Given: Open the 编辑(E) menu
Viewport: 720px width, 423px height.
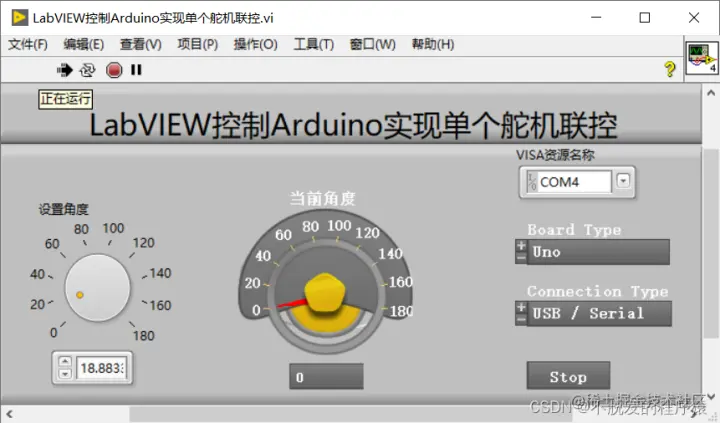Looking at the screenshot, I should [x=84, y=45].
